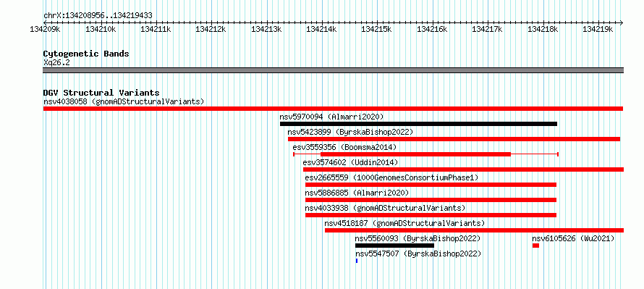
Task: Click the small red nsv6105626 Wu2021 block
Action: click(x=535, y=246)
